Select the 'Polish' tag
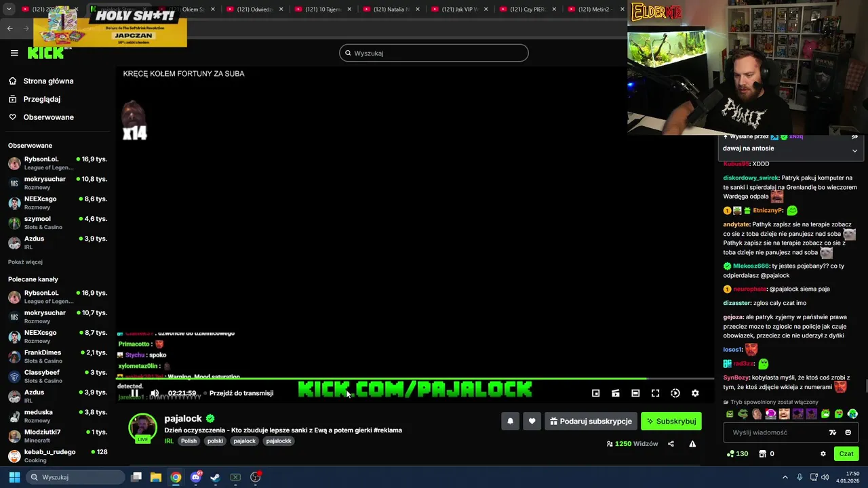This screenshot has width=868, height=488. (189, 441)
